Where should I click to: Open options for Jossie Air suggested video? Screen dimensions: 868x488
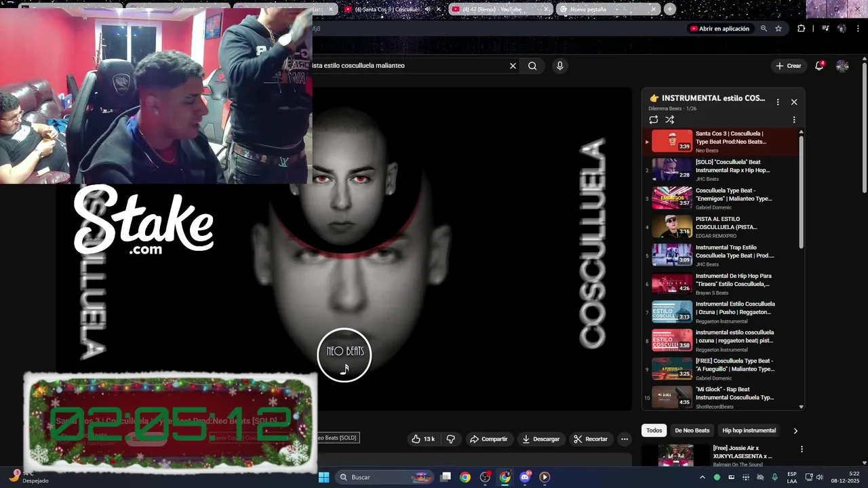(x=802, y=449)
